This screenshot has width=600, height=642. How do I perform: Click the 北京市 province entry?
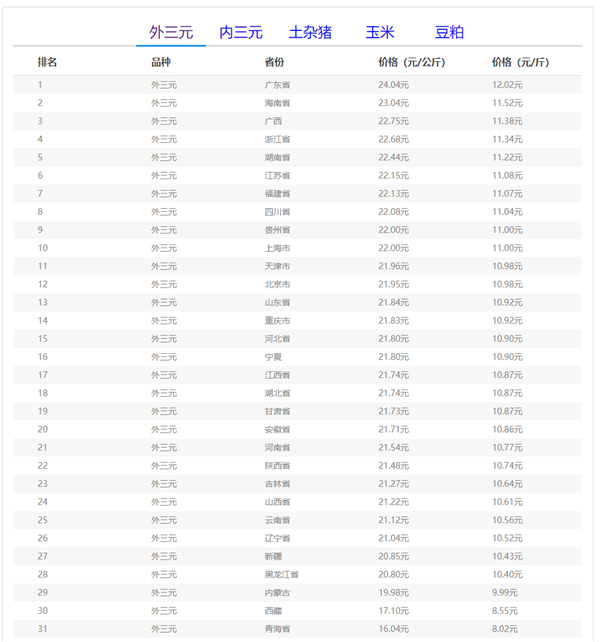click(x=277, y=284)
